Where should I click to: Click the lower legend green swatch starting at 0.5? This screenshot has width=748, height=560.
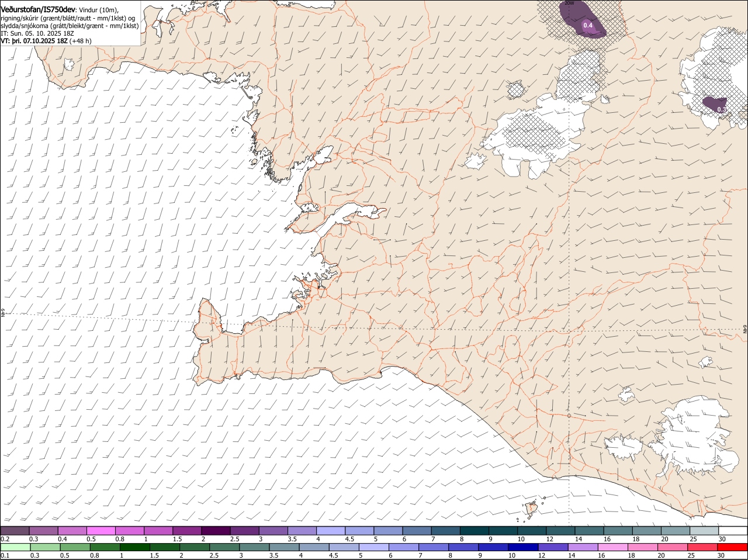click(75, 547)
